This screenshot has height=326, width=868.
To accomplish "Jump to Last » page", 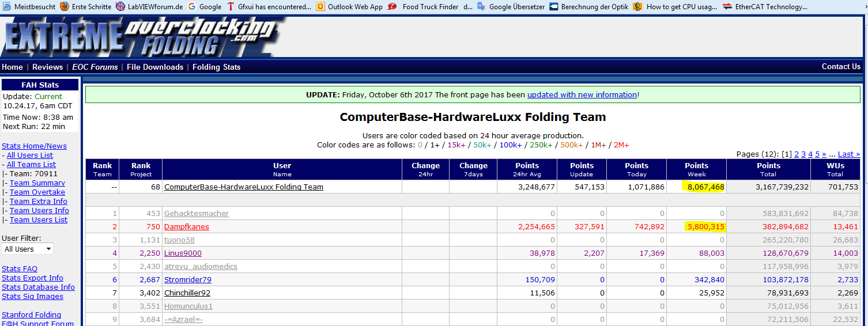I will click(849, 154).
